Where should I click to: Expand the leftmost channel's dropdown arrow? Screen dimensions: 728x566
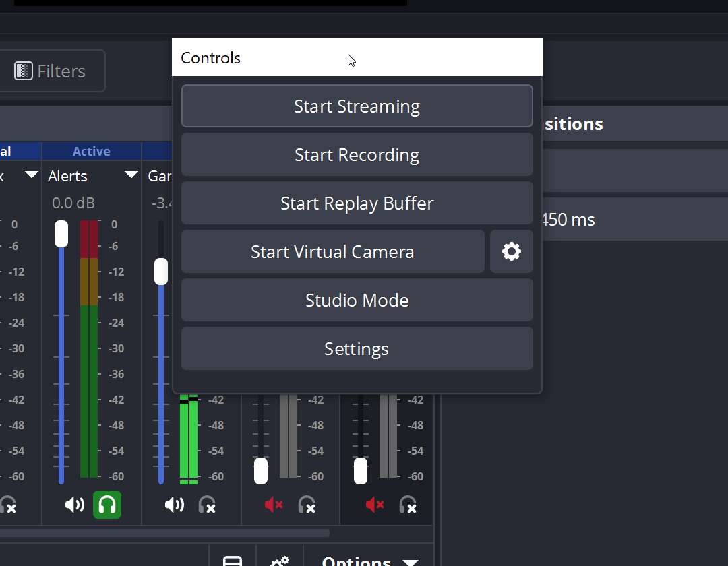(32, 175)
